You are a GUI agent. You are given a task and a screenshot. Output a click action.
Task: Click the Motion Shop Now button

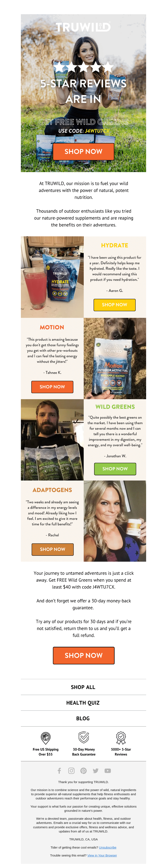click(52, 386)
